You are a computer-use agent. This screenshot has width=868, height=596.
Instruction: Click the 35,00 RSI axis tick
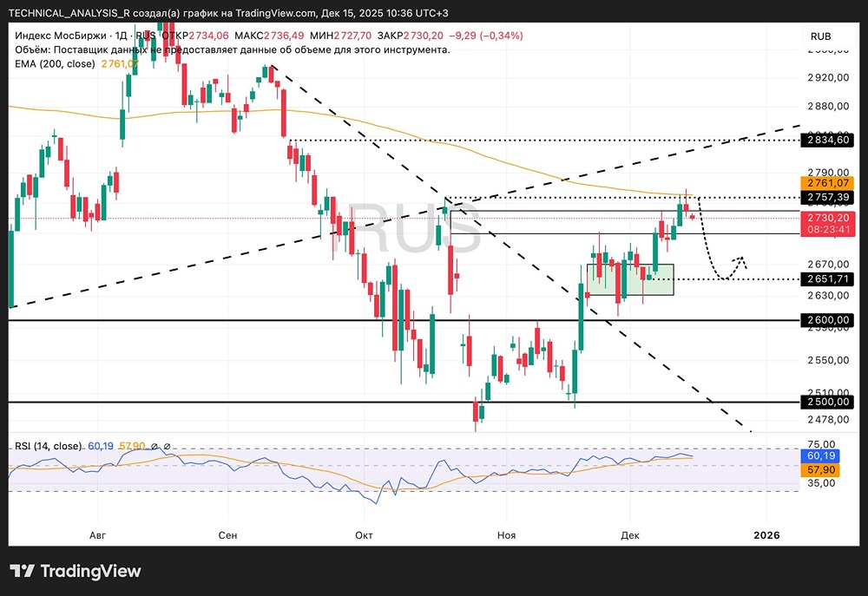(821, 483)
